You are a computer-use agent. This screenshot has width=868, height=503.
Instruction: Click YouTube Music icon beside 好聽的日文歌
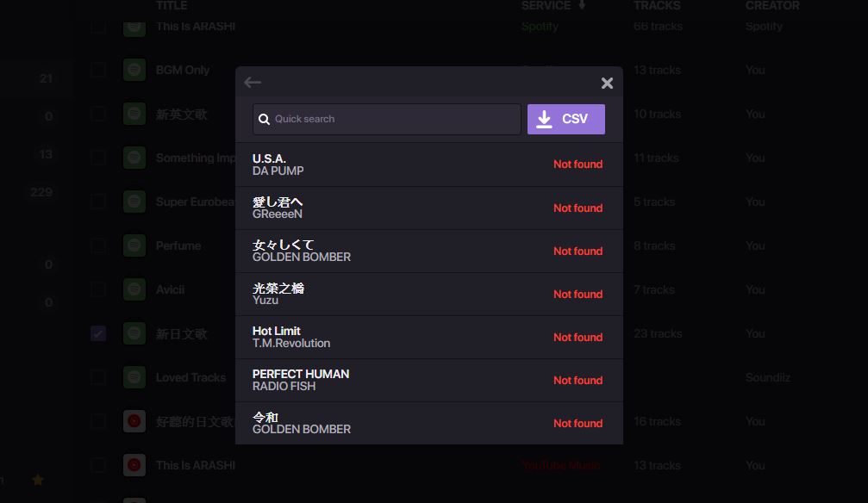coord(134,421)
